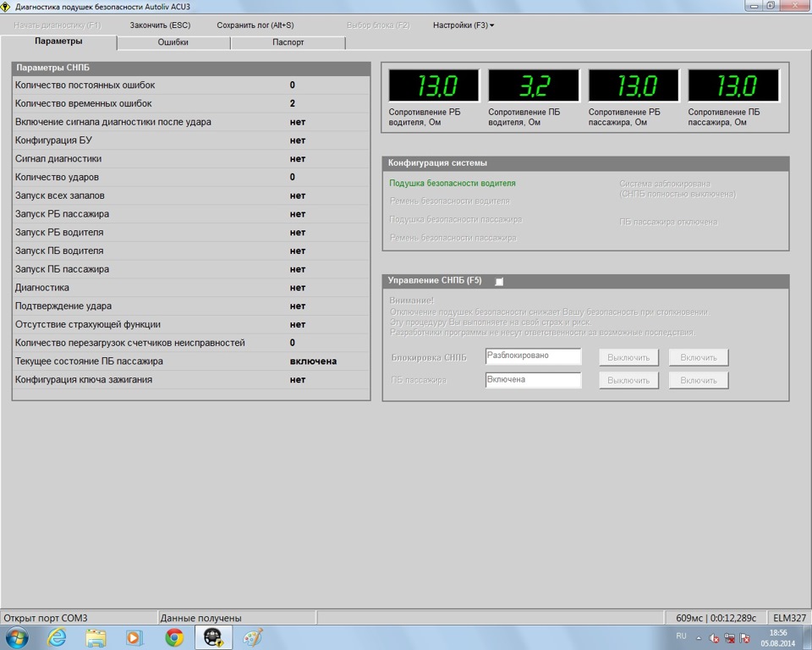Launch Internet Explorer from the taskbar
This screenshot has width=812, height=650.
pyautogui.click(x=57, y=637)
